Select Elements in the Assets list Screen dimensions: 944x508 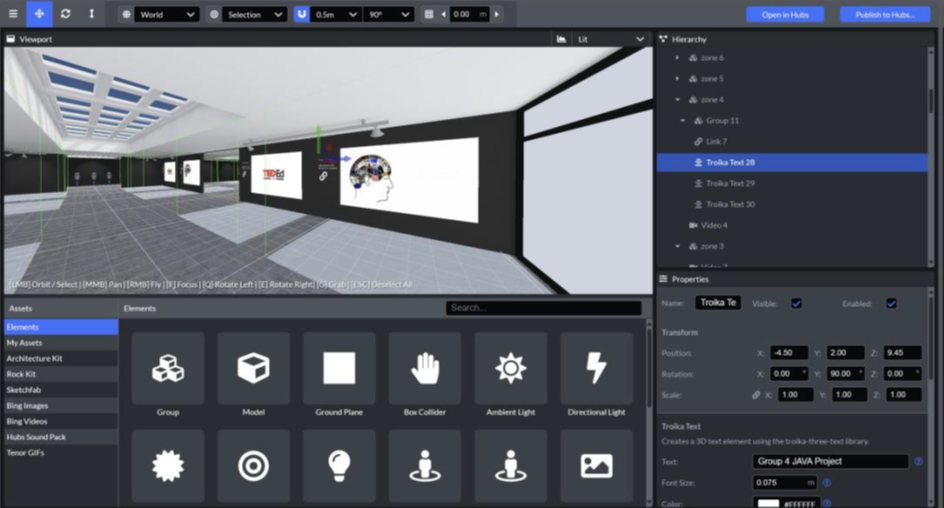pyautogui.click(x=61, y=327)
